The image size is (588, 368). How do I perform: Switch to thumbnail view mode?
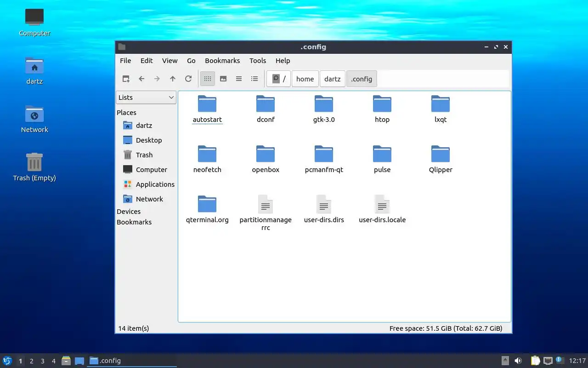(223, 79)
